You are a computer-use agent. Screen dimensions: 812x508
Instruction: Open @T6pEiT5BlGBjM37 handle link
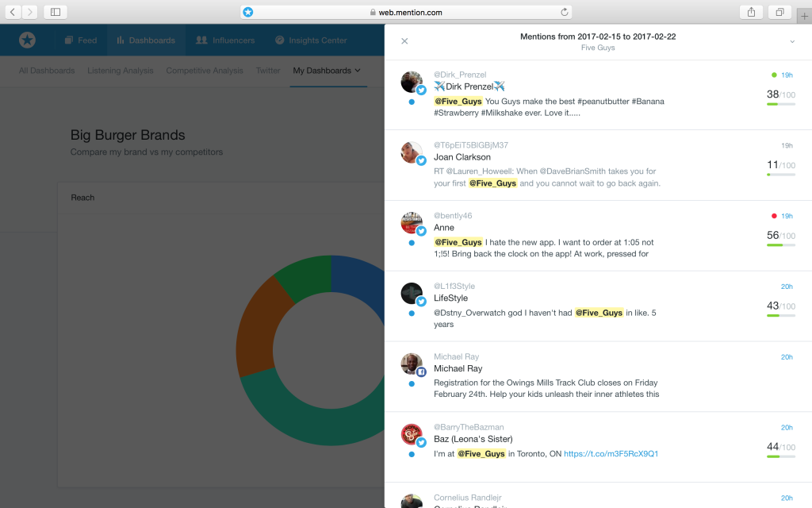point(471,145)
